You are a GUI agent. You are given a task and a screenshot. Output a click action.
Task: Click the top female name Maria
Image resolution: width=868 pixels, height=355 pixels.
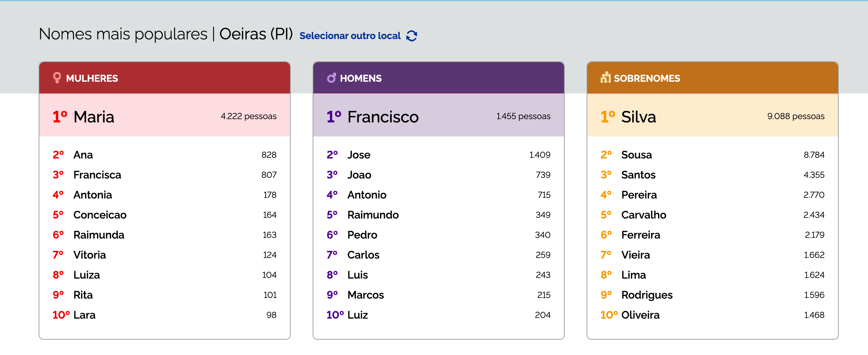[x=94, y=117]
